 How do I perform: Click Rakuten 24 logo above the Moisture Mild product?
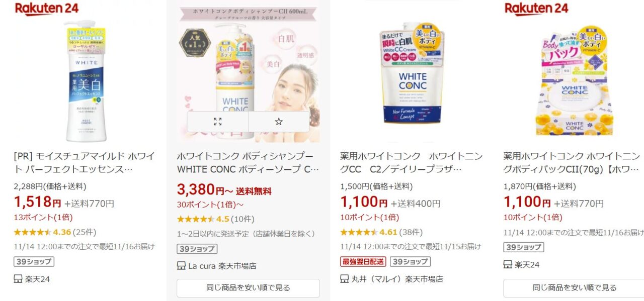(47, 9)
